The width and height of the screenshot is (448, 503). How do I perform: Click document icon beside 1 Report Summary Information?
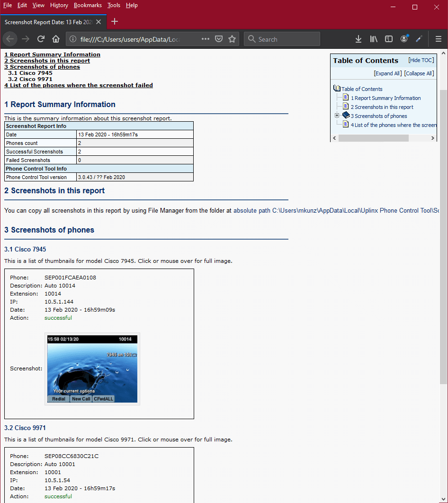[346, 97]
